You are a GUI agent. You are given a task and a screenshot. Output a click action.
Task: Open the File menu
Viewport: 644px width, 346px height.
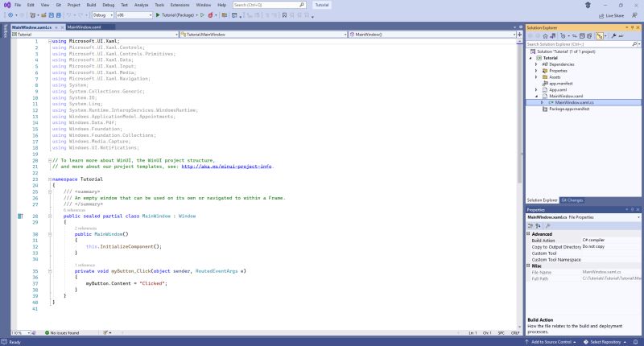point(18,5)
